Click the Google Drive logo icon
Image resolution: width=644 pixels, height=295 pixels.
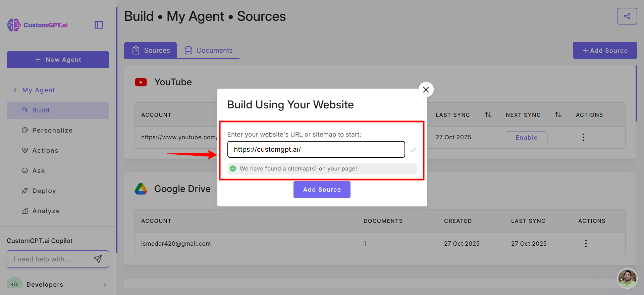click(141, 189)
